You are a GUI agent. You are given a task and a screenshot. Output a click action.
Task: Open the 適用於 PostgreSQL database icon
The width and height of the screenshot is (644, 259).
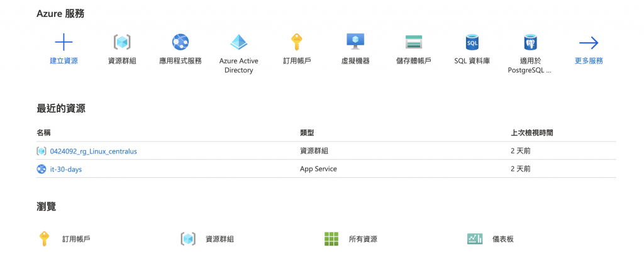point(530,42)
